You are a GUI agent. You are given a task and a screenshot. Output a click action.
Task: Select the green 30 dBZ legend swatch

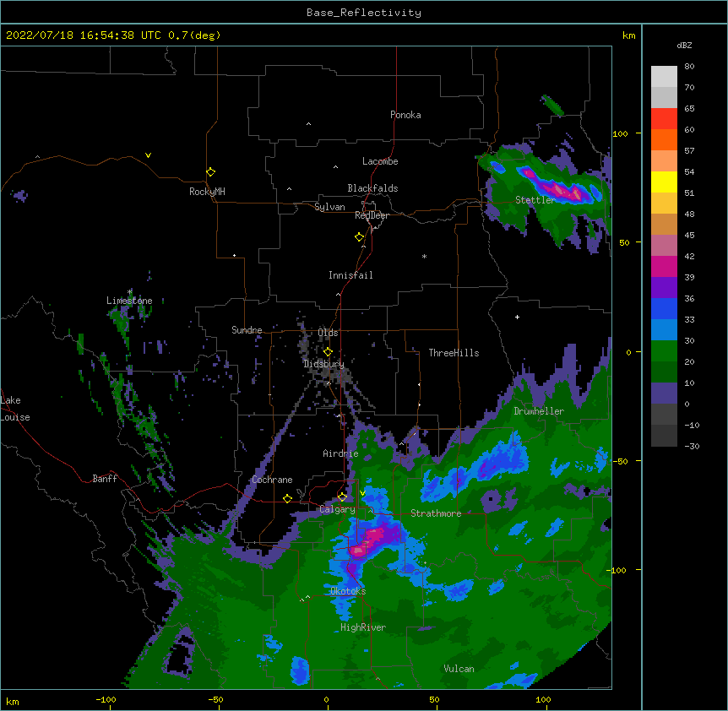664,351
